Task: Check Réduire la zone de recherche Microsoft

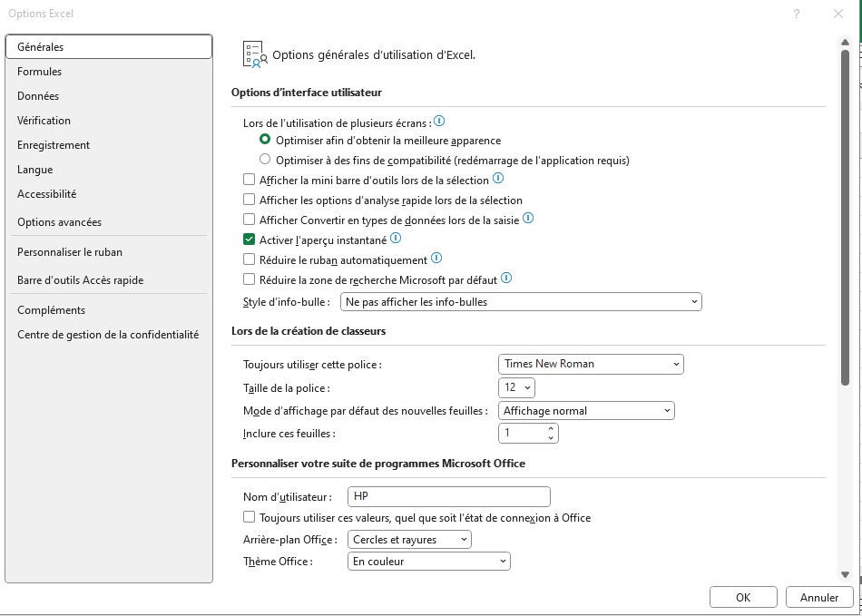Action: tap(249, 279)
